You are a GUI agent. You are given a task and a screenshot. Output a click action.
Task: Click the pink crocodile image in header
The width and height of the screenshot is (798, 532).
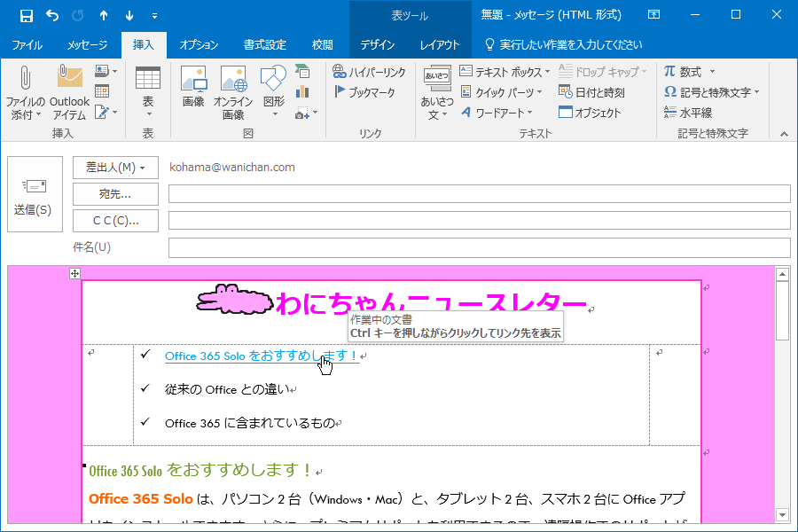pos(235,300)
